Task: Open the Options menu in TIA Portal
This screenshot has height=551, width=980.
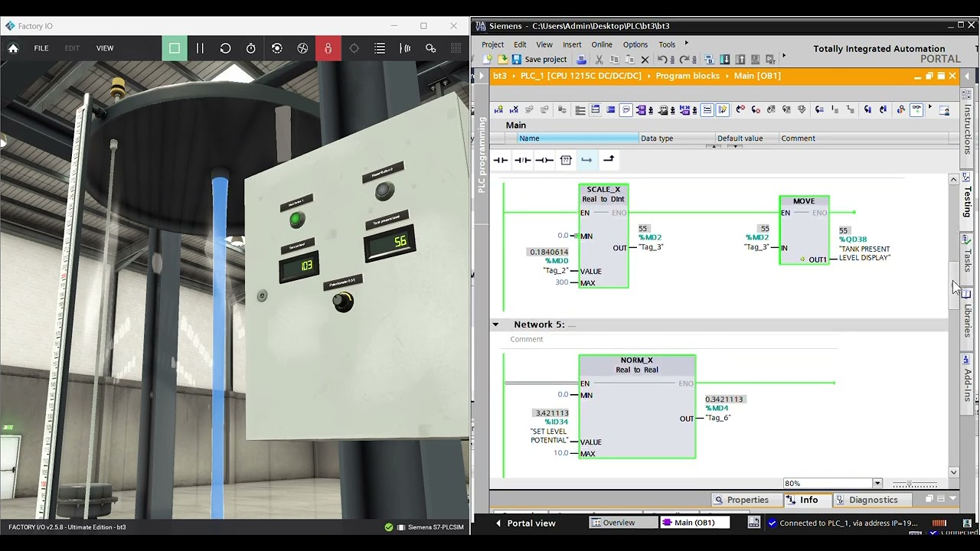Action: pos(635,44)
